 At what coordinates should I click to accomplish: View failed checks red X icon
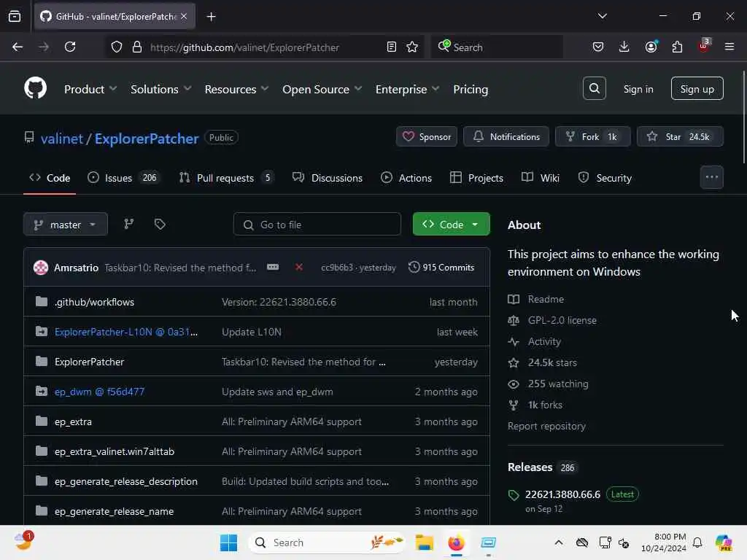pos(298,267)
